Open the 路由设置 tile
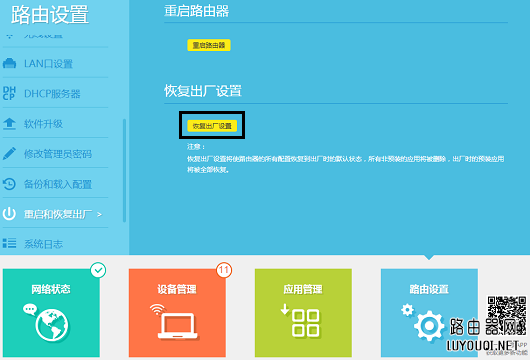 point(429,313)
